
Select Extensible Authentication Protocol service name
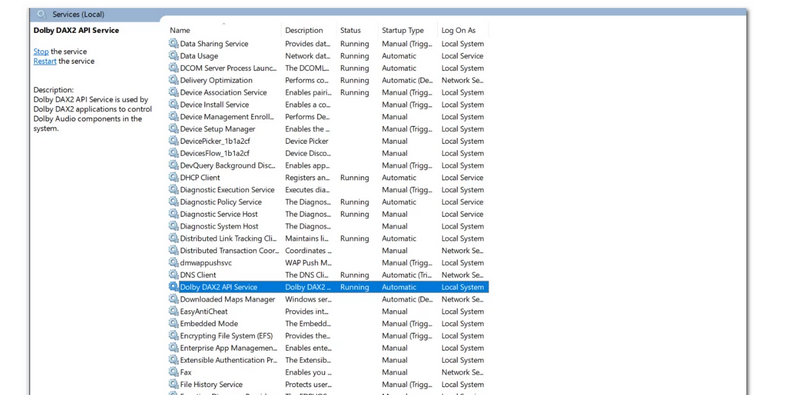click(x=229, y=360)
